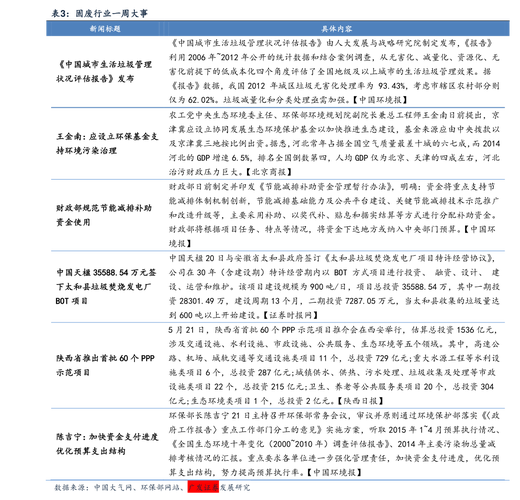
Task: Click the content paragraph mentioning 93.43%
Action: (x=334, y=71)
